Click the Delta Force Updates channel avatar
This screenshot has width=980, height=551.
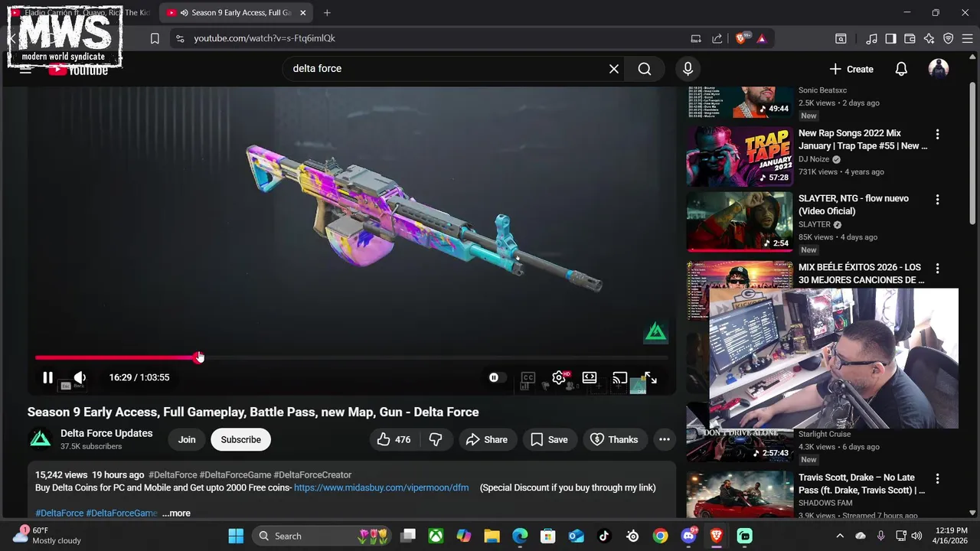point(41,439)
